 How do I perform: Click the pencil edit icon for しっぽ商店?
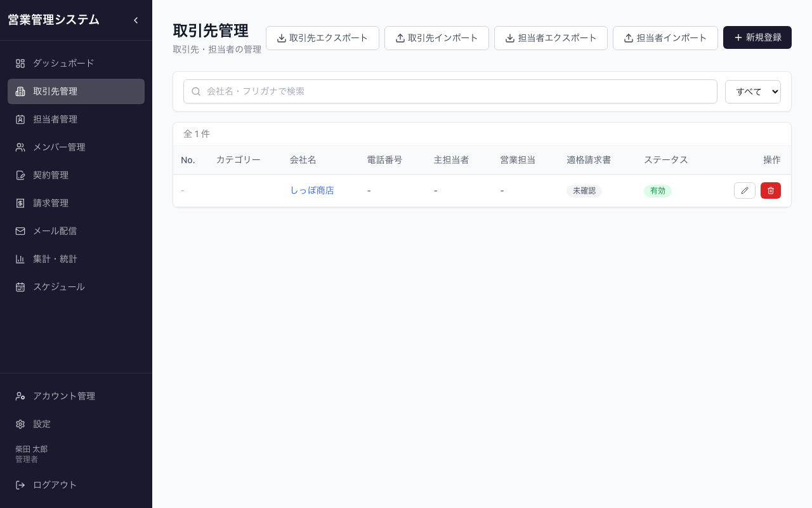(745, 190)
